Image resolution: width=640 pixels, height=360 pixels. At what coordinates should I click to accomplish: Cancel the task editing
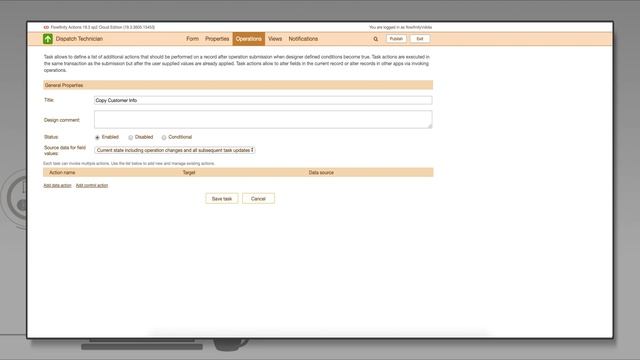point(258,198)
